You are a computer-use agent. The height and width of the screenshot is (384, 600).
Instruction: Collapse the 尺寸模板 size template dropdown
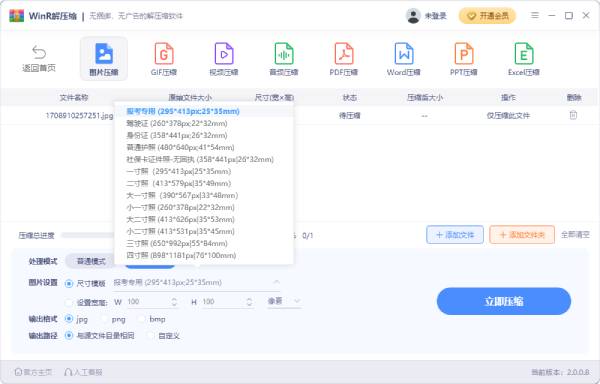[276, 282]
